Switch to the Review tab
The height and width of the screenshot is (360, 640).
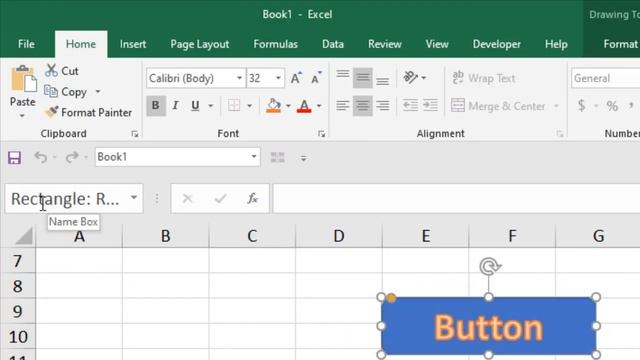(x=385, y=44)
